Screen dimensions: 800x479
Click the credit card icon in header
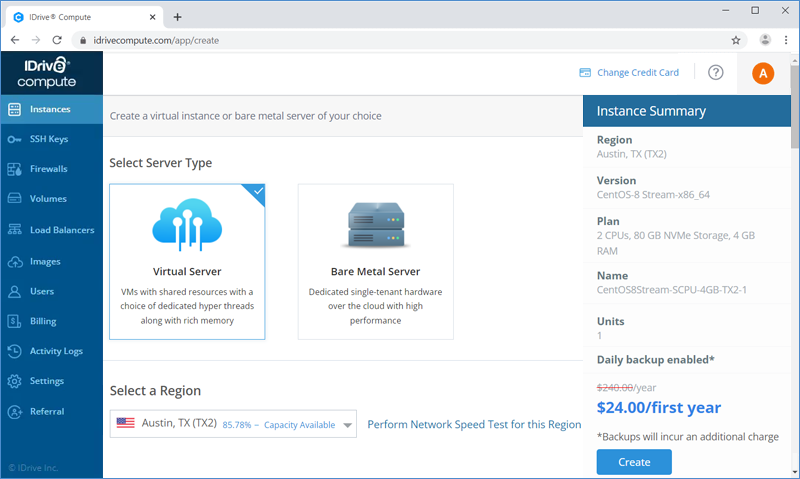coord(585,72)
